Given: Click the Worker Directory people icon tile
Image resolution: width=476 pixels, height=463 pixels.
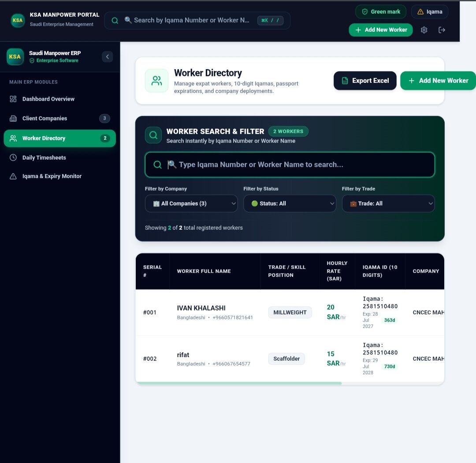Looking at the screenshot, I should (x=156, y=81).
